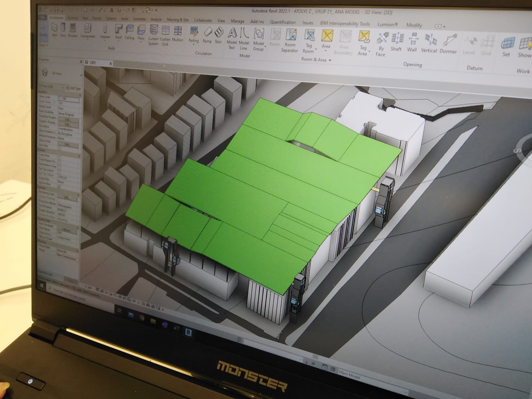The image size is (532, 399).
Task: Switch to the Modify tab
Action: pyautogui.click(x=414, y=25)
